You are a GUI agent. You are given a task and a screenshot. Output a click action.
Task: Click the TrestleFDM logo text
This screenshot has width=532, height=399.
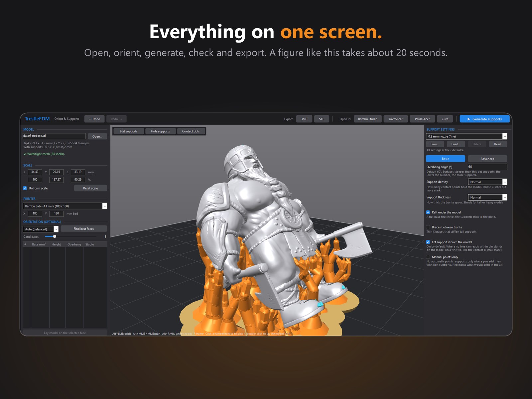[37, 119]
